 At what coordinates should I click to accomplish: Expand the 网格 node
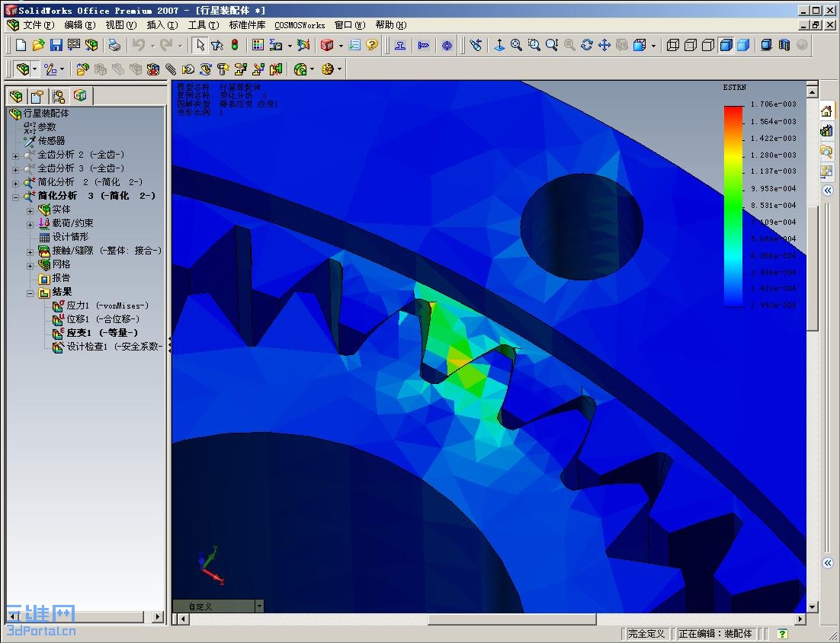coord(30,266)
